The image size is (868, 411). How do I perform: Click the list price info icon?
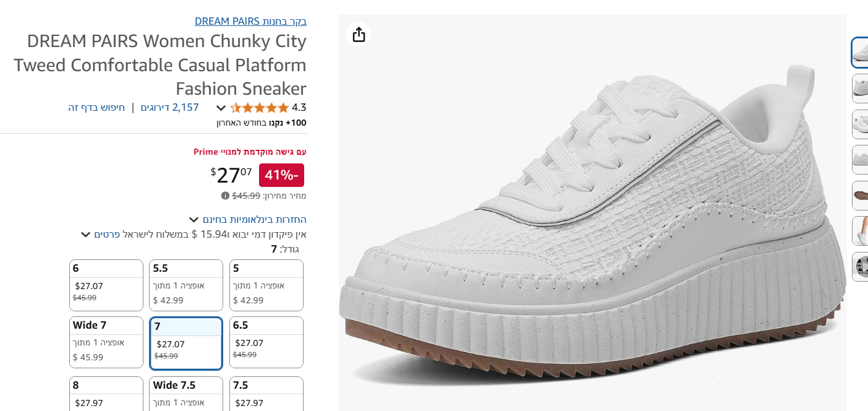click(225, 196)
